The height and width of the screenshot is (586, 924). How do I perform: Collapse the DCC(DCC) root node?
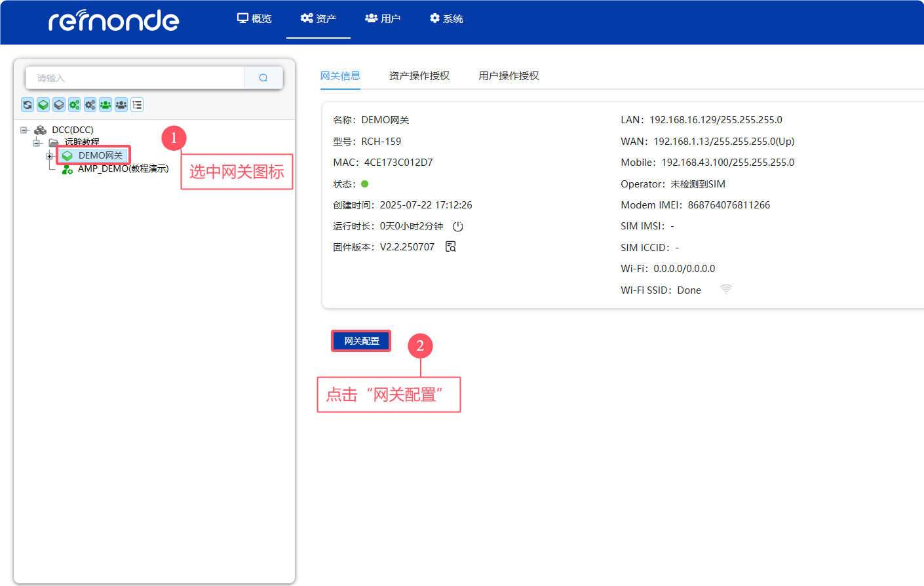24,130
